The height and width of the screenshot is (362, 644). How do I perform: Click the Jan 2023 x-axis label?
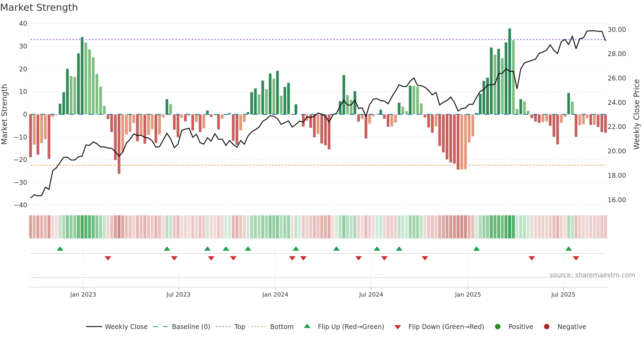click(83, 294)
